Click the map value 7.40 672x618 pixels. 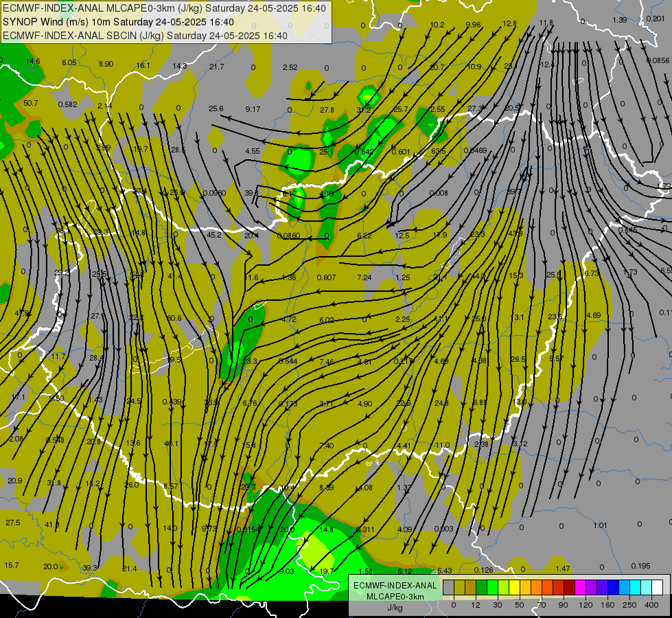pos(327,446)
